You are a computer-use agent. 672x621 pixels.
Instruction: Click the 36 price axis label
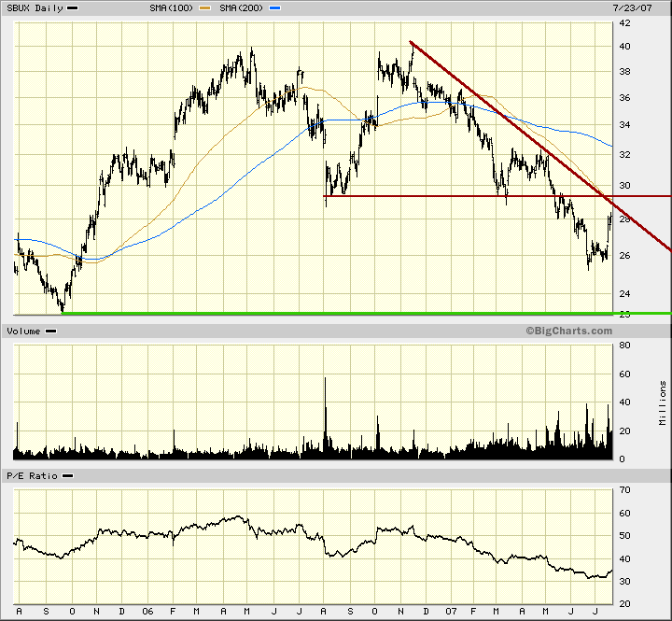(x=624, y=98)
